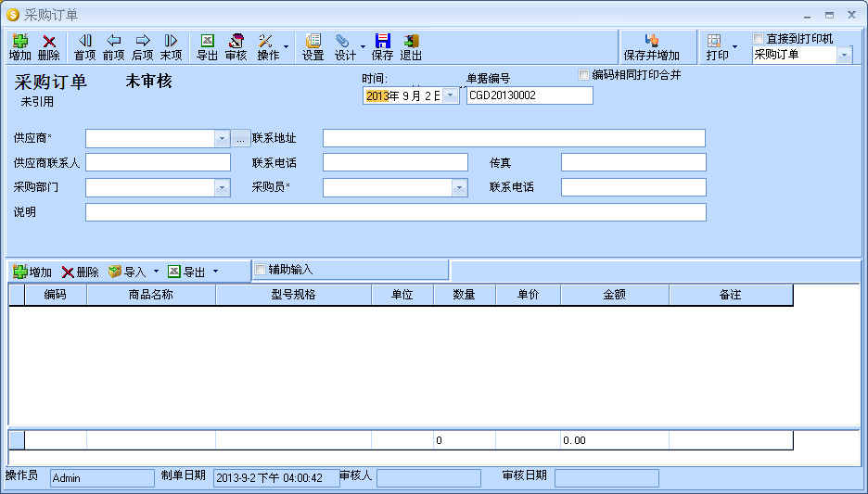Click the 说明 description input field
Screen dimensions: 868x494
tap(396, 212)
